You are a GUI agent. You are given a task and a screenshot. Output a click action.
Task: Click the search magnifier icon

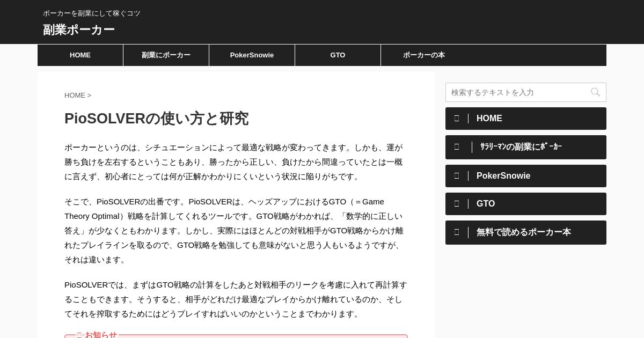point(595,92)
